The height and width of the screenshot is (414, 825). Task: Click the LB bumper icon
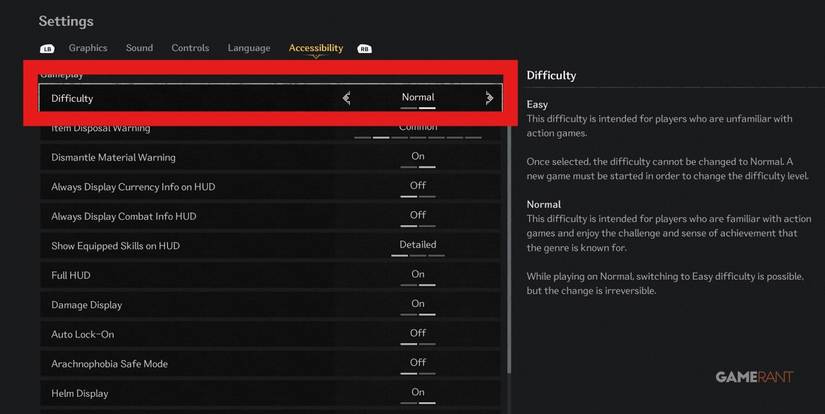[47, 49]
